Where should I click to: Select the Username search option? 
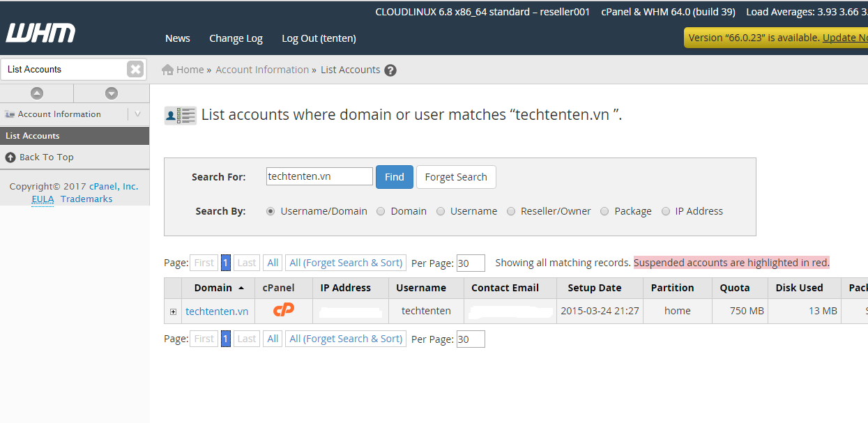coord(441,211)
